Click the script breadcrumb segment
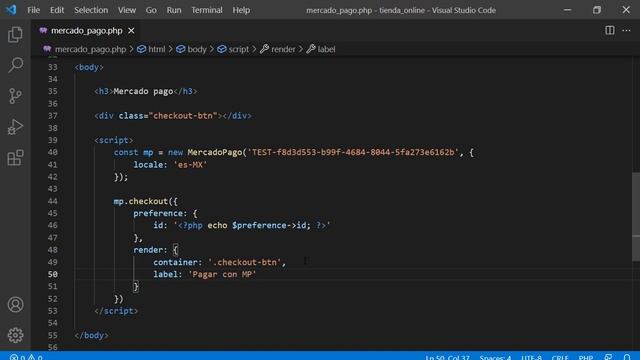Image resolution: width=640 pixels, height=360 pixels. pos(238,49)
